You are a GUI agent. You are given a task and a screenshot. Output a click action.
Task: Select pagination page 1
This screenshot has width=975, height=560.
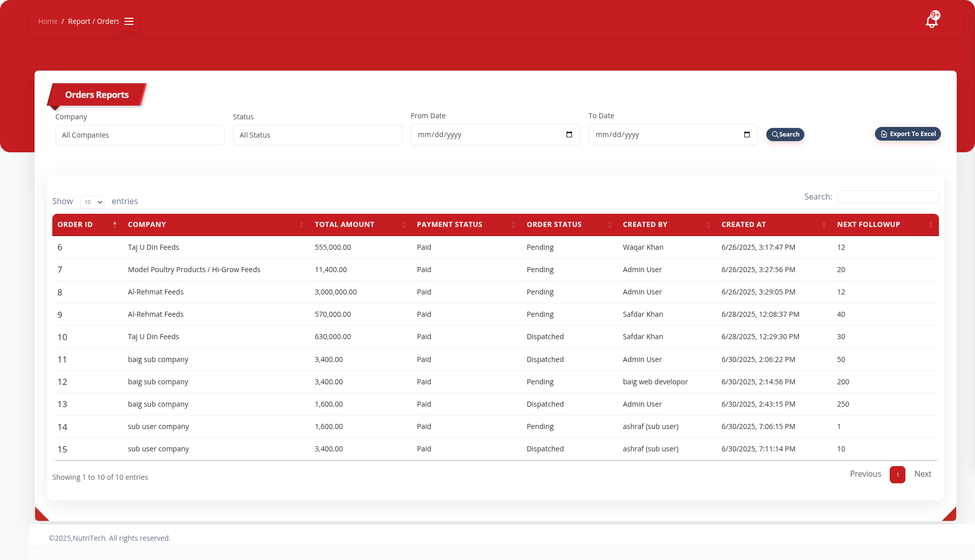tap(897, 475)
